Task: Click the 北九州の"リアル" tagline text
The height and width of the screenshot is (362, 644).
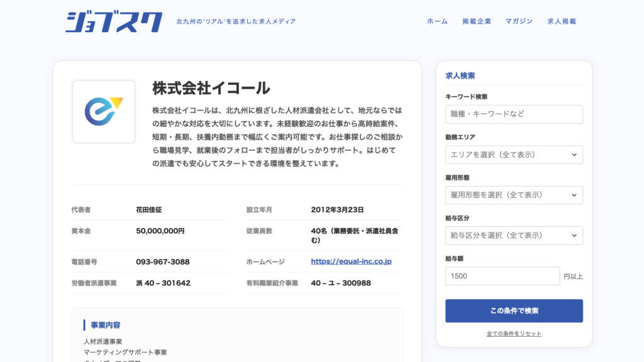Action: coord(236,21)
